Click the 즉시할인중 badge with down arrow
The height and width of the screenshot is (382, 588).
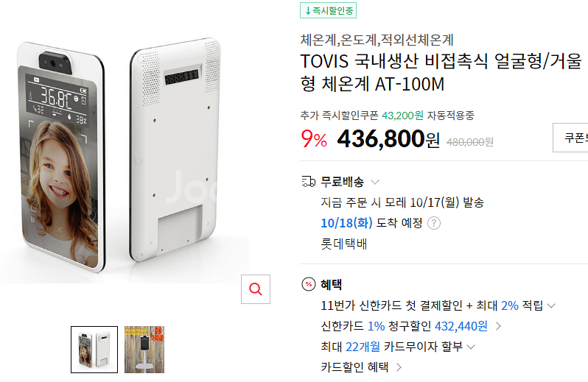point(328,10)
